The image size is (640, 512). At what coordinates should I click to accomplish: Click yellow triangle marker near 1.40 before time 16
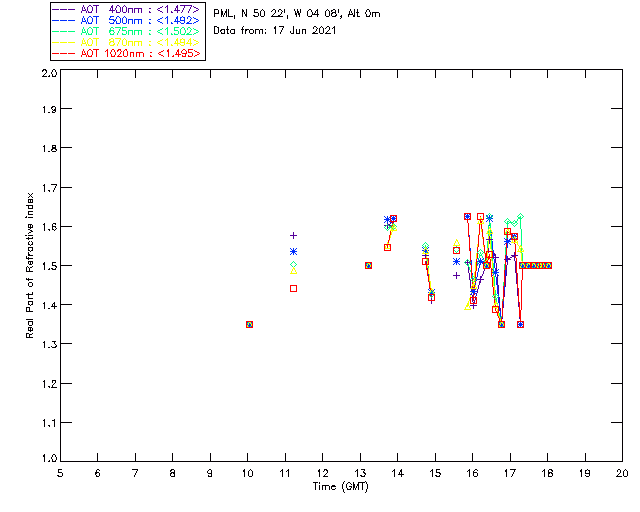pyautogui.click(x=467, y=306)
